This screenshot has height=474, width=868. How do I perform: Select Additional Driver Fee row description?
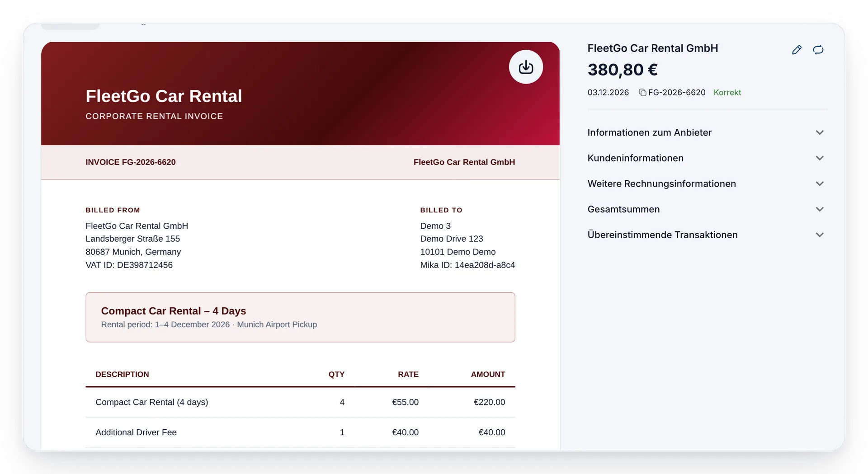[x=136, y=432]
